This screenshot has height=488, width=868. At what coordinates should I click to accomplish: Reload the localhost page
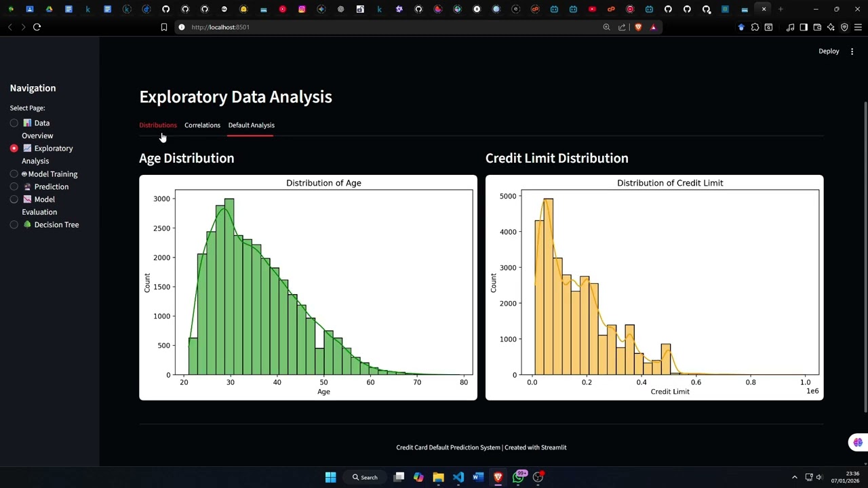[37, 27]
